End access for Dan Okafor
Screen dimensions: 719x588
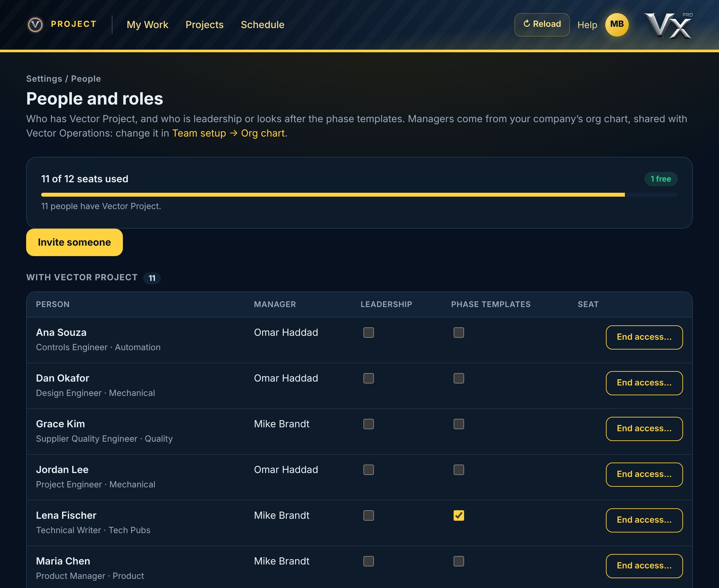pyautogui.click(x=644, y=383)
